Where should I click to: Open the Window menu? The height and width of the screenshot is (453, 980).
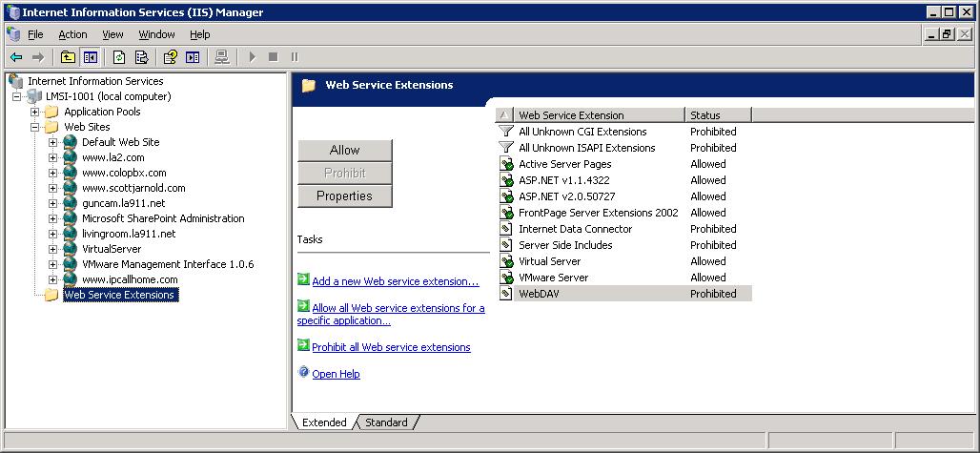point(157,34)
